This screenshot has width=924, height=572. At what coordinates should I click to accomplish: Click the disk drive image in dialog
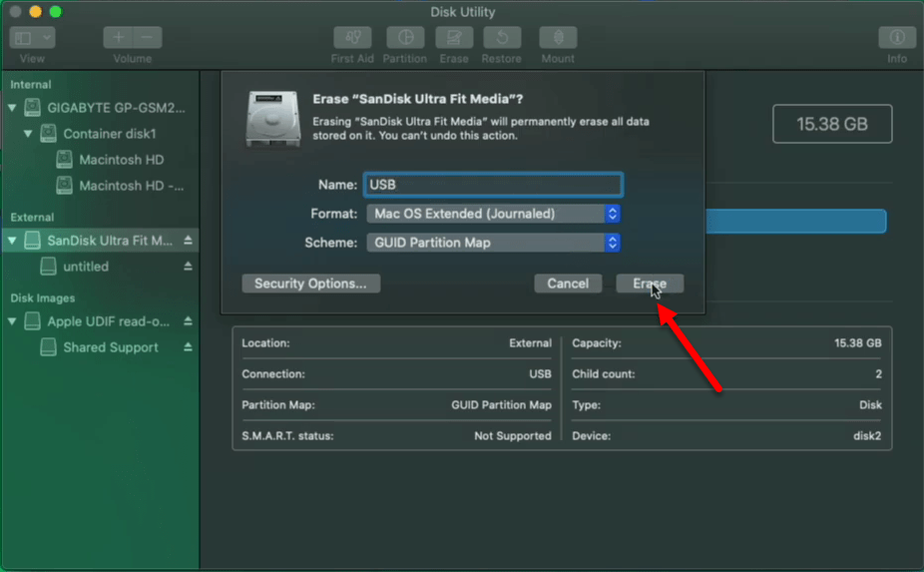[x=272, y=119]
